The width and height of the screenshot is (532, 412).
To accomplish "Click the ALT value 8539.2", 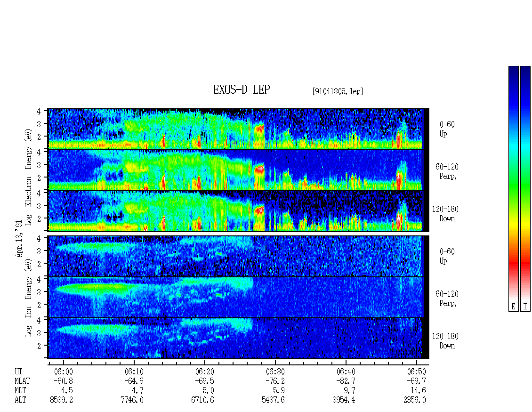I will (61, 400).
